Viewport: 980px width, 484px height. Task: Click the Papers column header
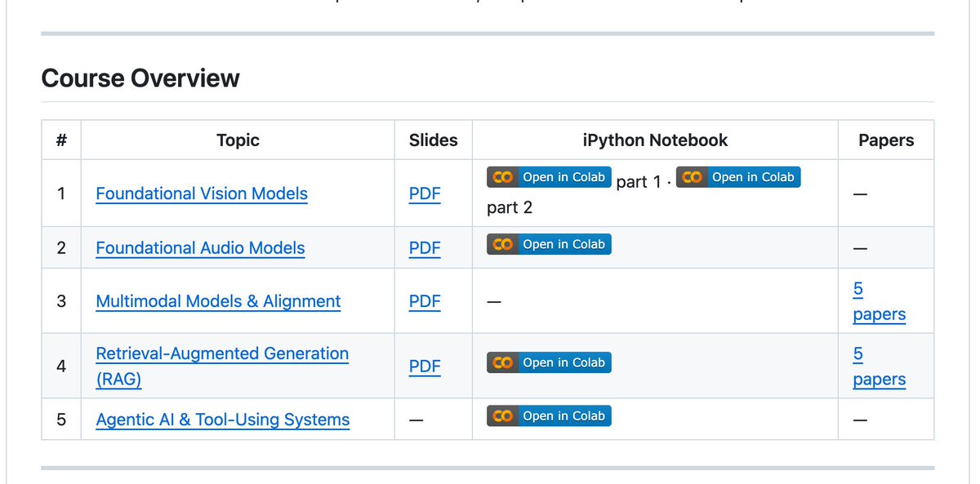886,140
